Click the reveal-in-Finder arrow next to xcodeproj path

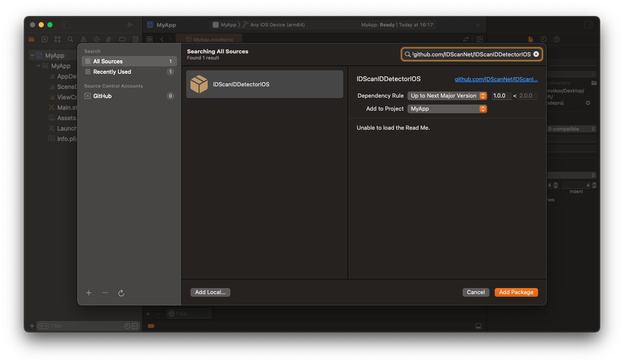click(588, 103)
